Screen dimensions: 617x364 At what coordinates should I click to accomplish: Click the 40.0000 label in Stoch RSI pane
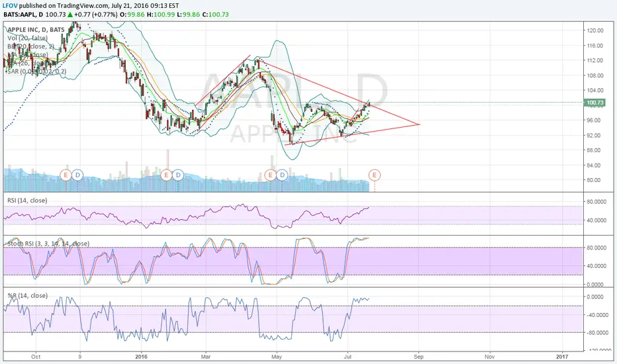[596, 266]
